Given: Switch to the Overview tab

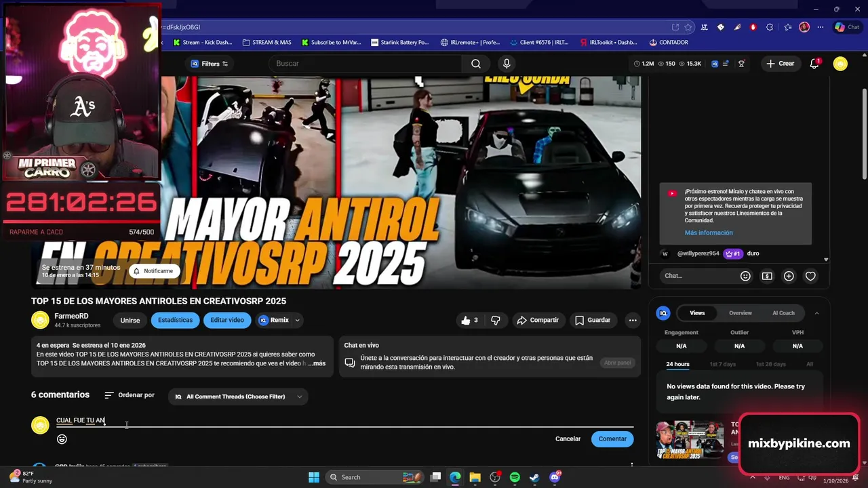Looking at the screenshot, I should [x=741, y=313].
